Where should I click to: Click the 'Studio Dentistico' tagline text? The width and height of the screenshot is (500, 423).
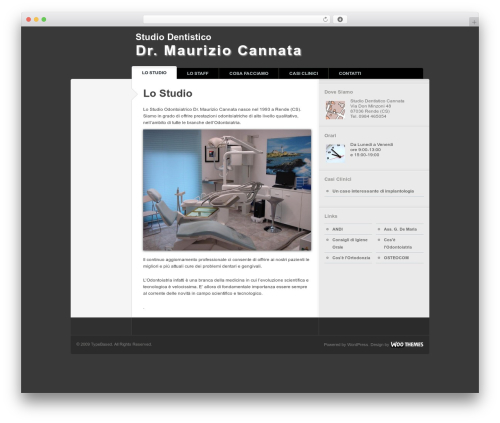click(173, 37)
